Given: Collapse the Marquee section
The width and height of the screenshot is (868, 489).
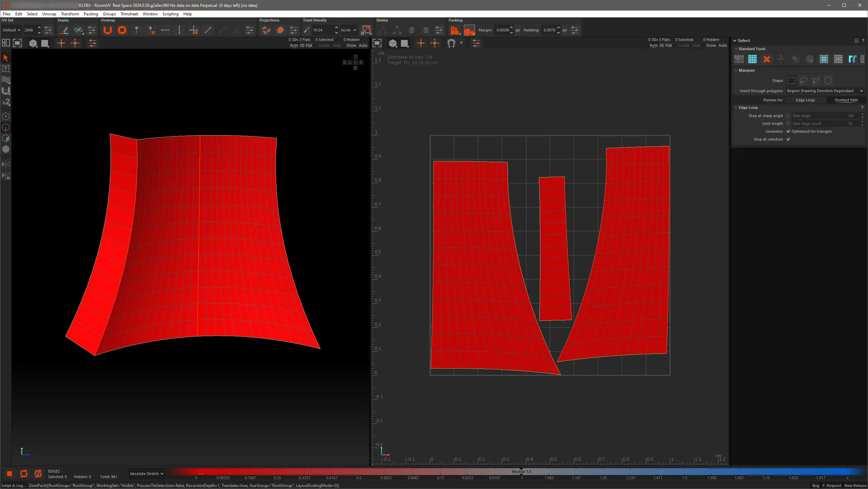Looking at the screenshot, I should (736, 70).
